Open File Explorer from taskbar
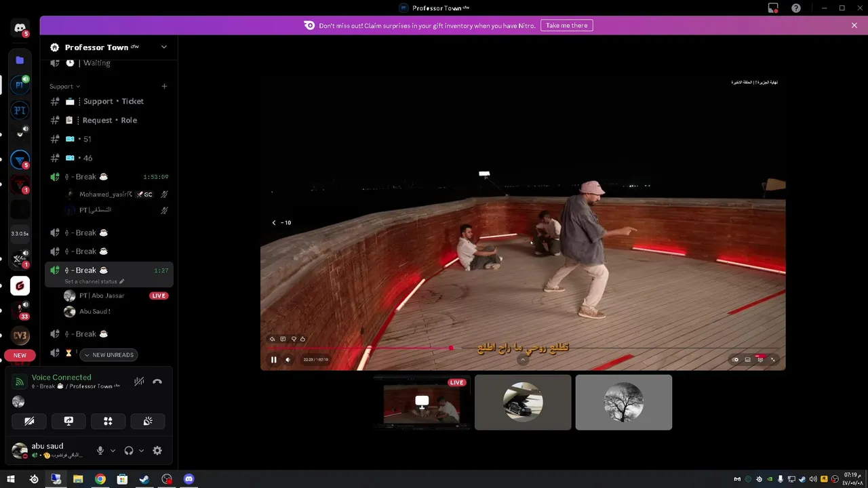 [78, 479]
